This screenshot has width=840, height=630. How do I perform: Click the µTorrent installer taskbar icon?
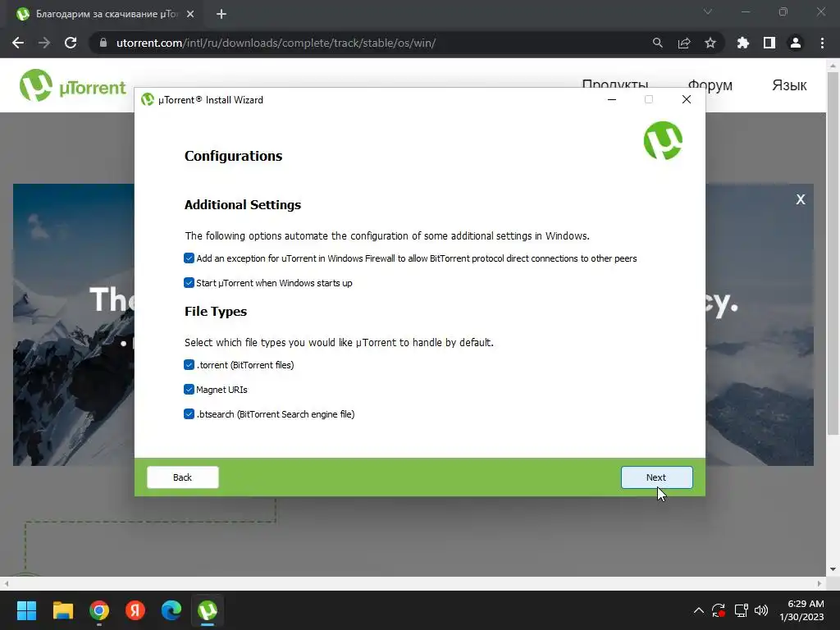click(x=208, y=610)
